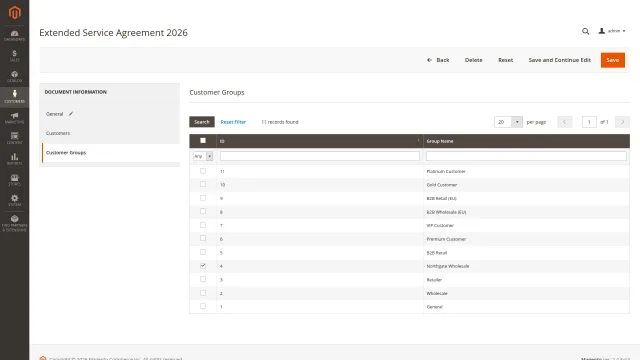Click the global search magnifier icon
The height and width of the screenshot is (360, 640).
click(x=585, y=31)
